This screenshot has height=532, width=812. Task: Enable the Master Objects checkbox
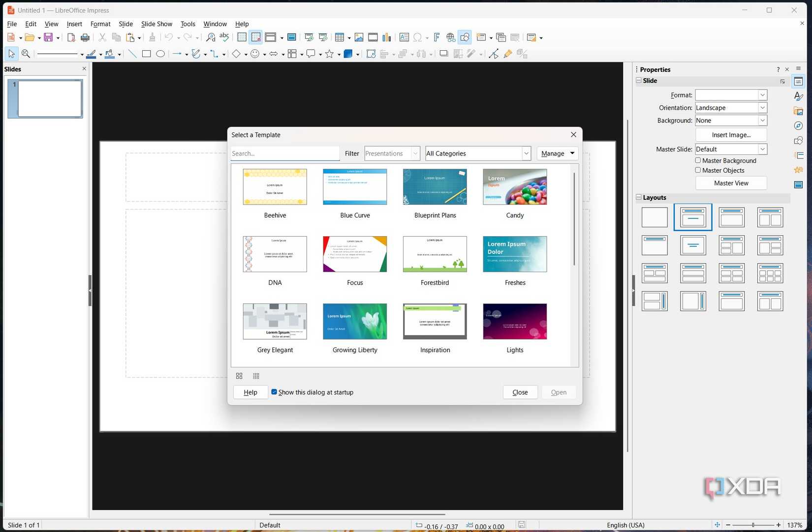pyautogui.click(x=698, y=170)
